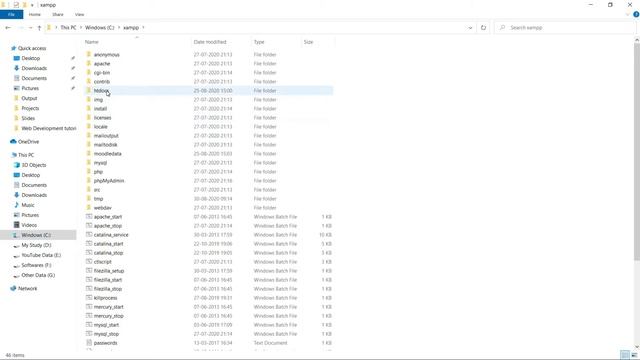Click This PC in address path

(x=68, y=28)
